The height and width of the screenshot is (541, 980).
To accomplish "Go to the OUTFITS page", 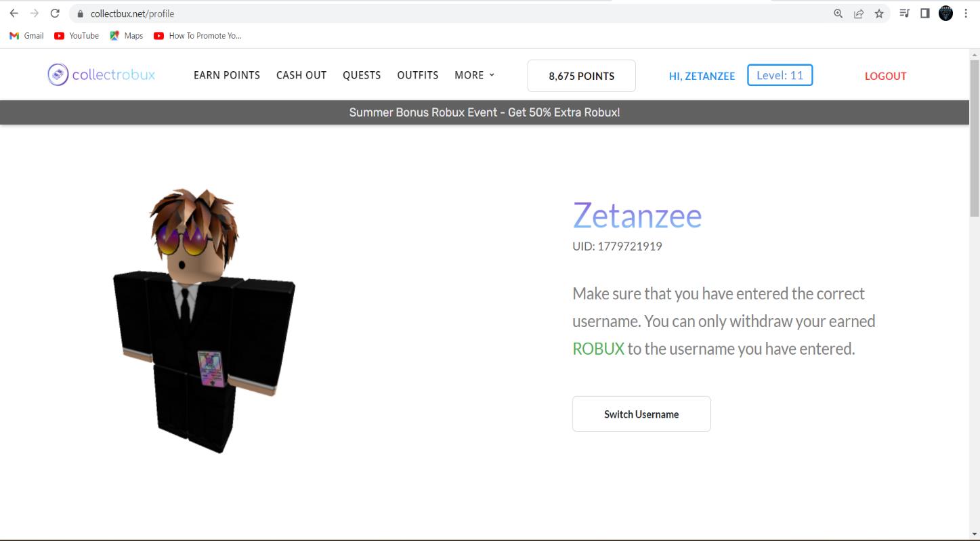I will [x=418, y=75].
